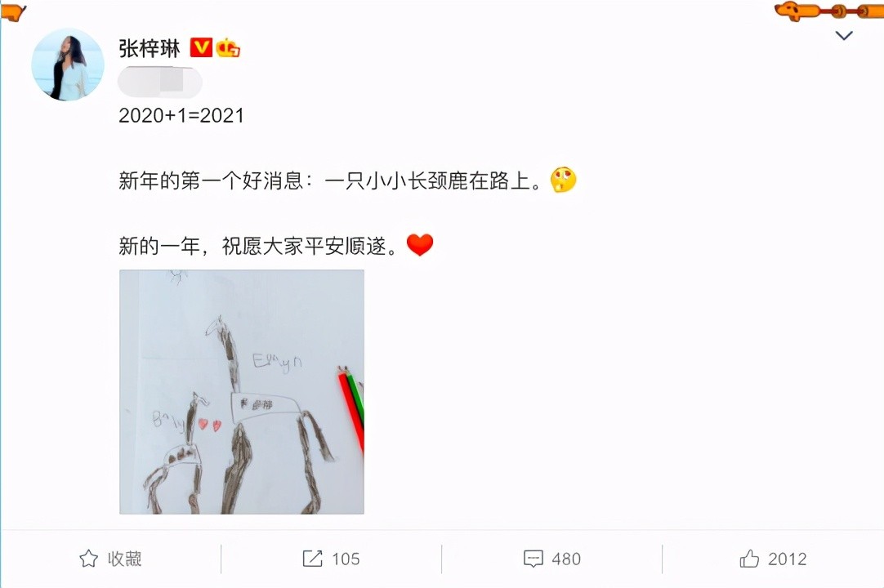Open the 张梓琳 username link
Viewport: 884px width, 588px height.
point(150,48)
